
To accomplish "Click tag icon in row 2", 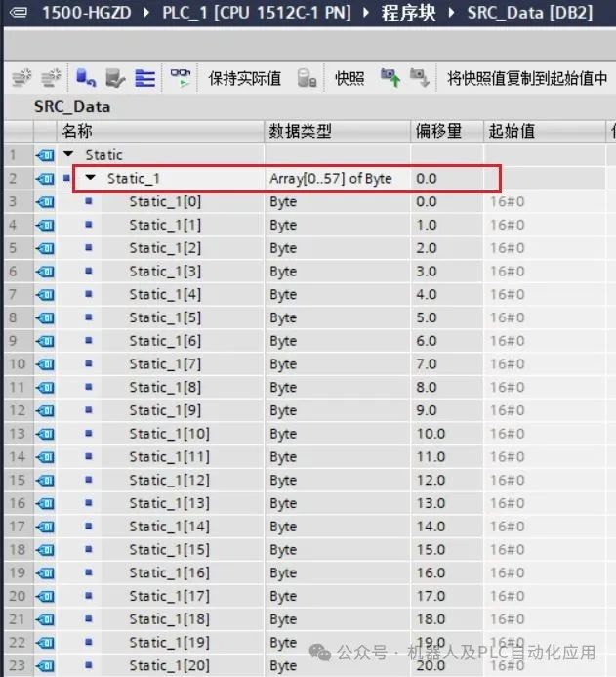I will (x=45, y=179).
